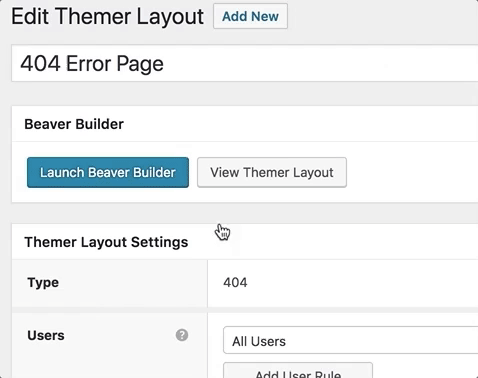
Task: Click the word Error in the title field
Action: click(x=88, y=63)
